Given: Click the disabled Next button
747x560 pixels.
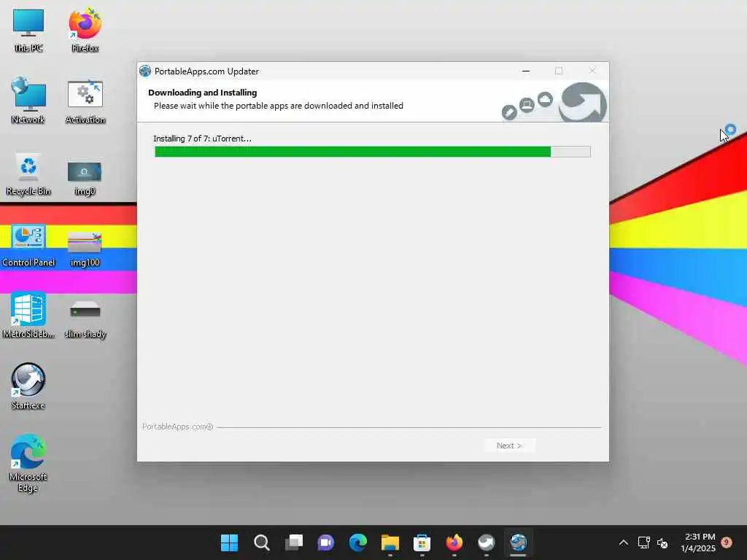Looking at the screenshot, I should 509,446.
